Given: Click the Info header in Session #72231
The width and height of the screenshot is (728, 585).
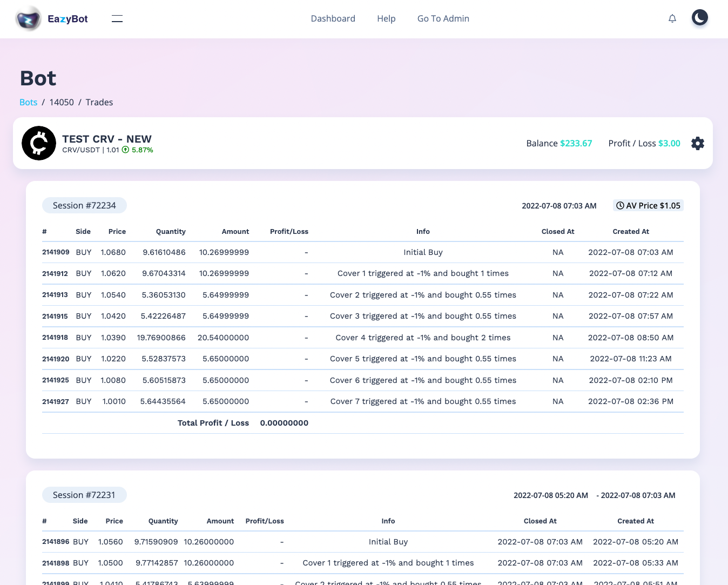Looking at the screenshot, I should (x=388, y=521).
